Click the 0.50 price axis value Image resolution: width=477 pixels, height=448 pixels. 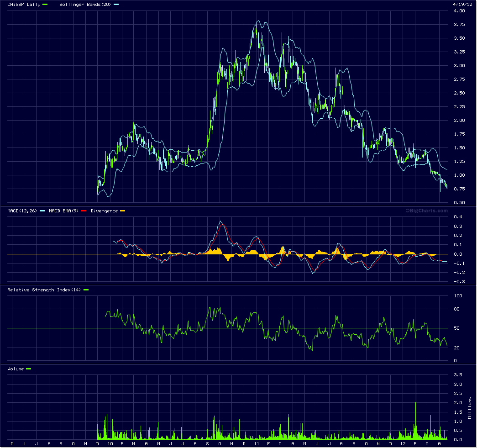click(x=459, y=203)
